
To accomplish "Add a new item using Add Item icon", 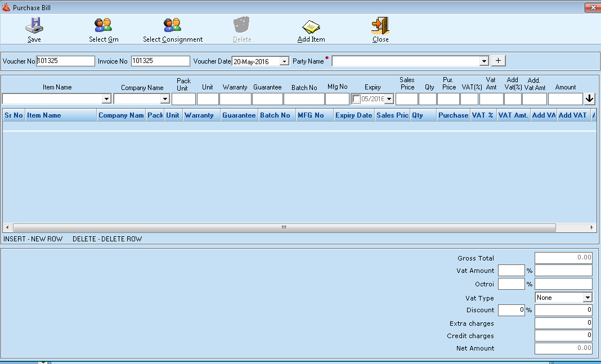I will (x=311, y=28).
